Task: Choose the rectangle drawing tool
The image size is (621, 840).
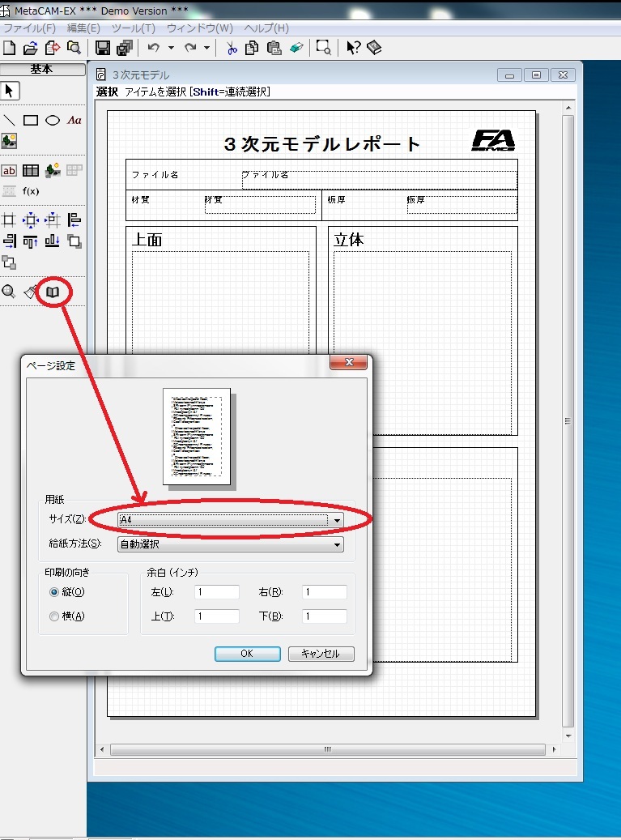Action: tap(31, 121)
